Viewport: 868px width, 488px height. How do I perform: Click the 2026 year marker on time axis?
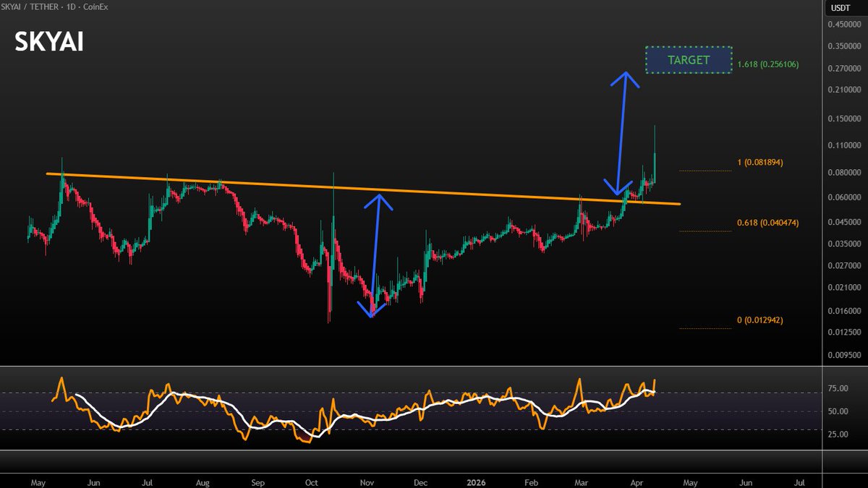(475, 481)
